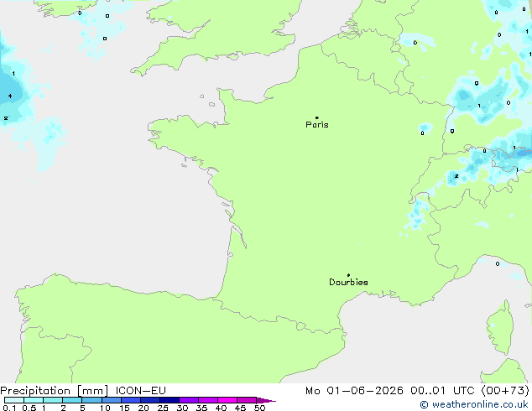Image resolution: width=532 pixels, height=411 pixels.
Task: Pick the 20–25 mm dark blue swatch
Action: point(150,400)
